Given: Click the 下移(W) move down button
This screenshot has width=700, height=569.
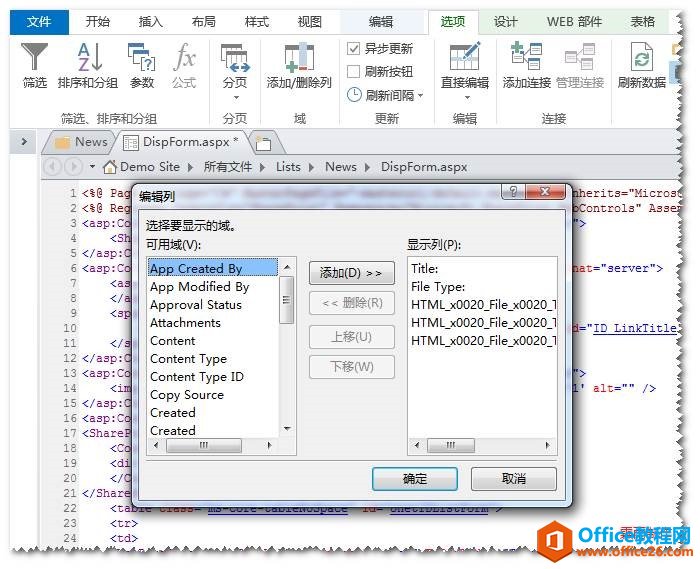Looking at the screenshot, I should point(351,367).
